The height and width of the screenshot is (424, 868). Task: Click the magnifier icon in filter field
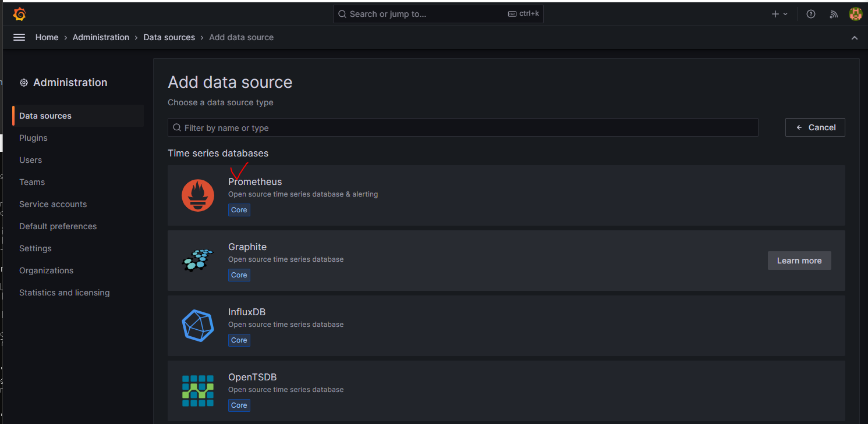(x=177, y=128)
